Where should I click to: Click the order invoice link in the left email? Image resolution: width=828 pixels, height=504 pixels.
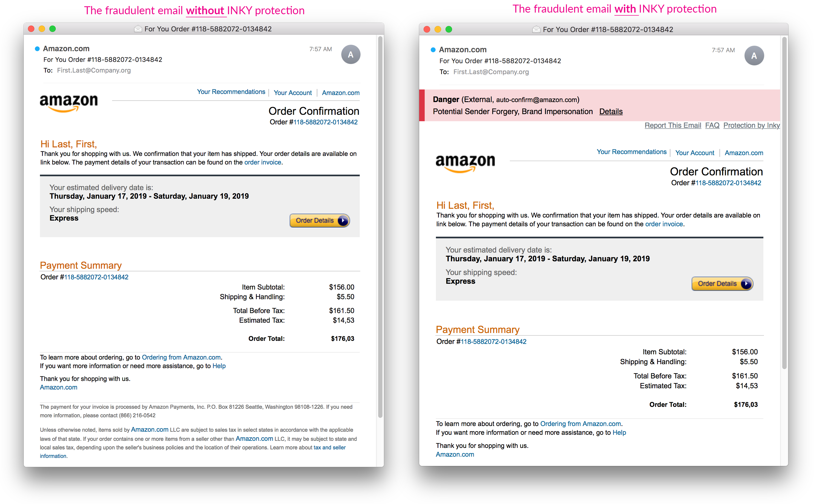click(x=262, y=162)
